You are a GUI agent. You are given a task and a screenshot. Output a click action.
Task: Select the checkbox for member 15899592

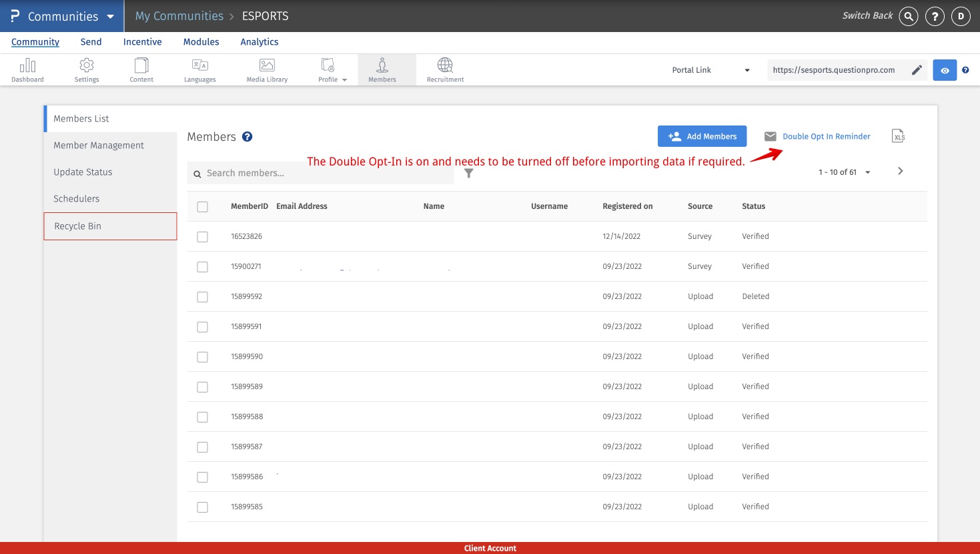203,297
